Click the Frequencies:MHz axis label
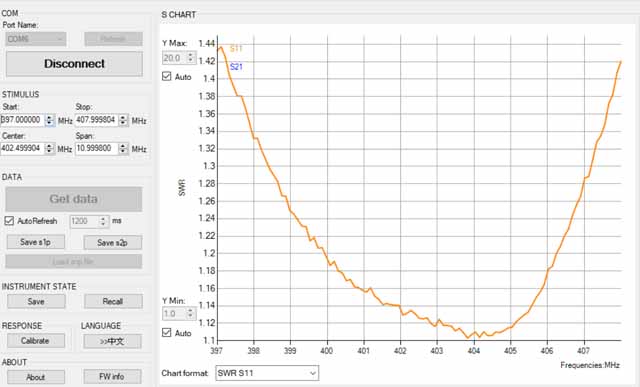The image size is (640, 387). (x=590, y=365)
